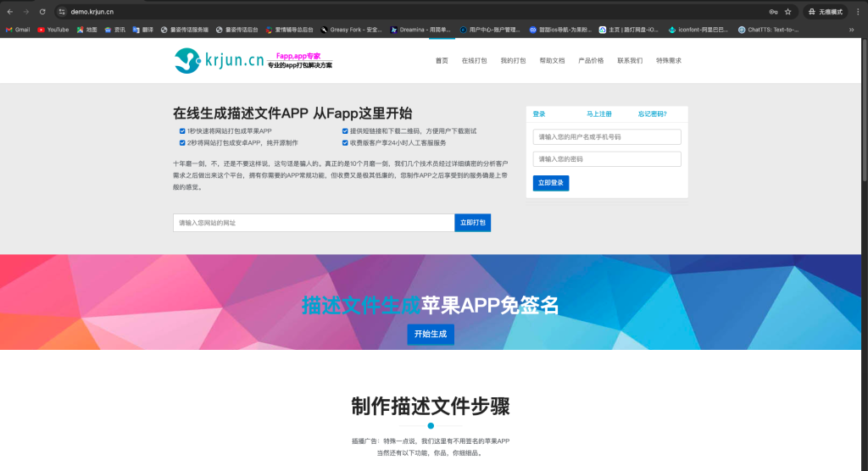Go to 首页 in the site navigation
This screenshot has width=868, height=471.
point(442,61)
